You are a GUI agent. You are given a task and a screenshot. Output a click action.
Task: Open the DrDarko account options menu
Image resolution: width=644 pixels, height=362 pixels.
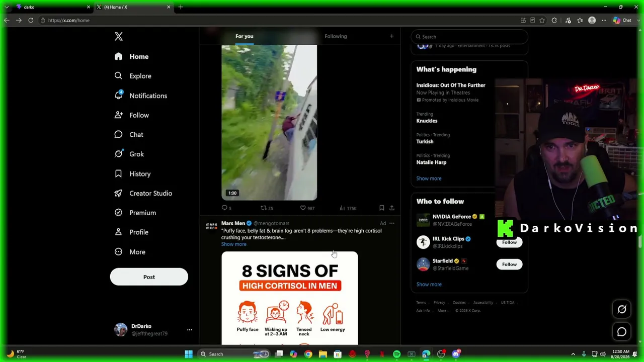(190, 330)
